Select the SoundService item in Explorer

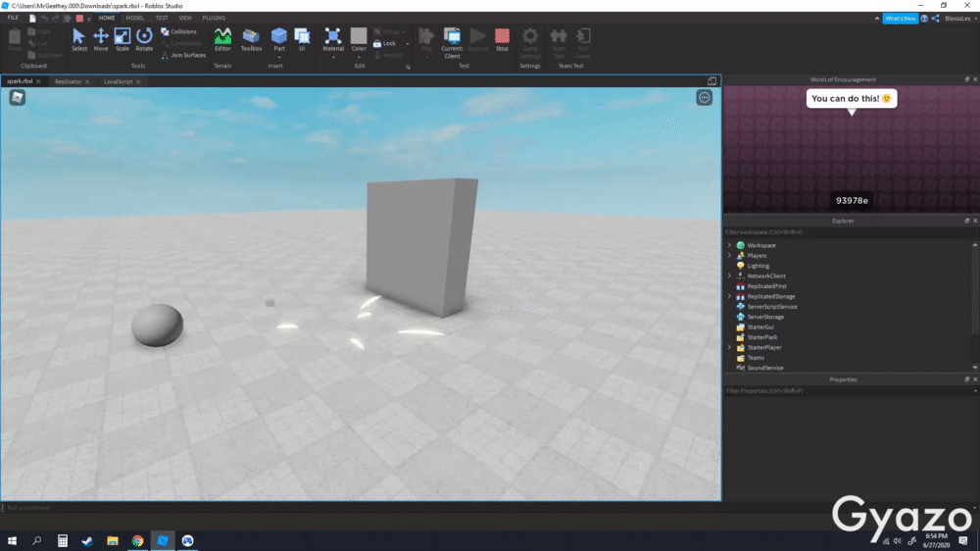[765, 368]
